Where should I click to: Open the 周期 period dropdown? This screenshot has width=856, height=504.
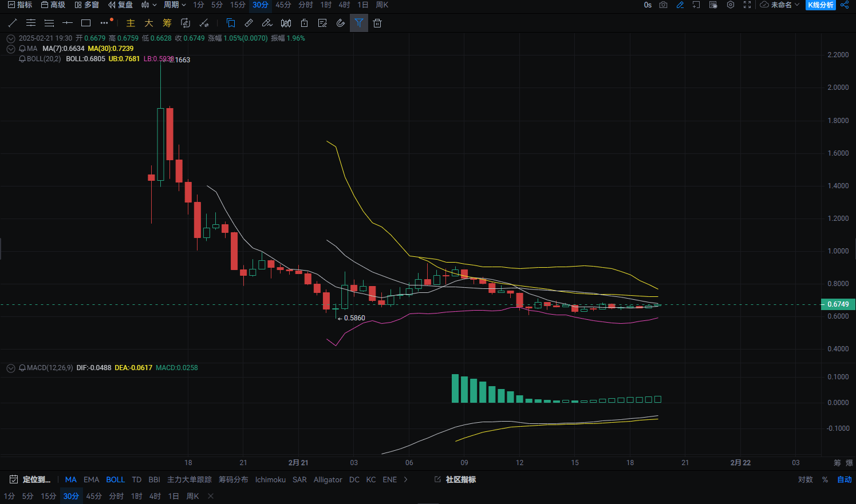tap(175, 5)
